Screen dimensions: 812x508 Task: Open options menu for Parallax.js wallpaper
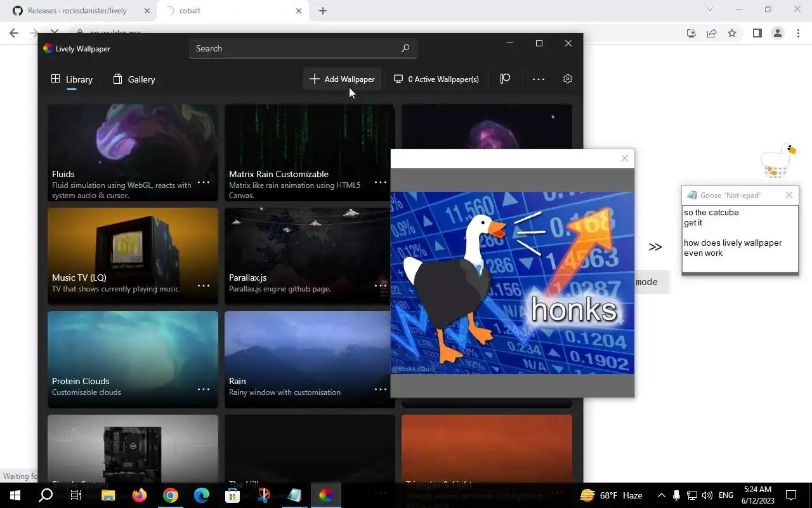click(x=381, y=286)
